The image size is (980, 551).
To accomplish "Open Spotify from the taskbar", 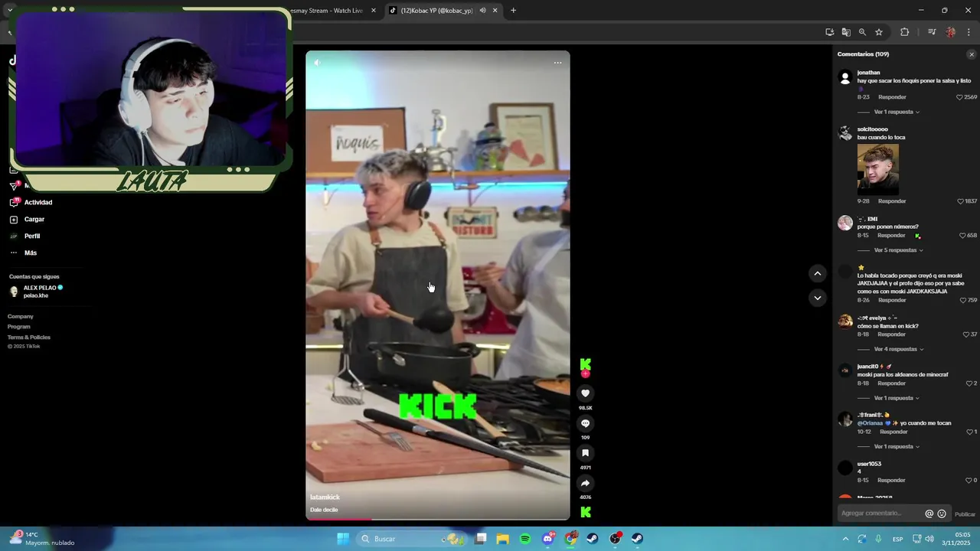I will (x=525, y=539).
